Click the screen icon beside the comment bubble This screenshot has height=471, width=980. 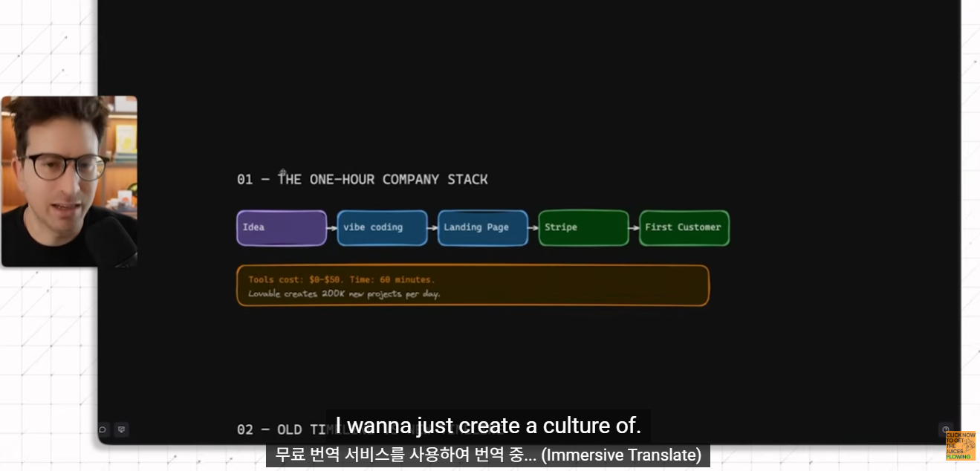122,429
